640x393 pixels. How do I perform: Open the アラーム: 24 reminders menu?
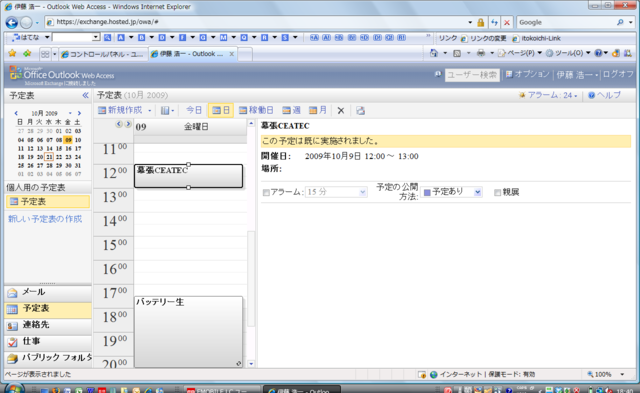pos(548,95)
